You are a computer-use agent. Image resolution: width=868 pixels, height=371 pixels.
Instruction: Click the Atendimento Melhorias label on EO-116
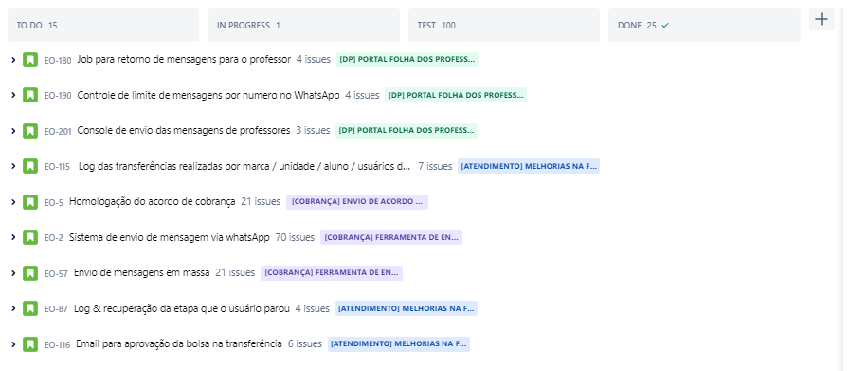399,344
